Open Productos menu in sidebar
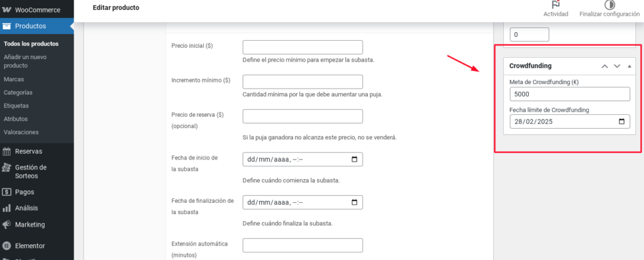This screenshot has width=644, height=260. coord(37,26)
